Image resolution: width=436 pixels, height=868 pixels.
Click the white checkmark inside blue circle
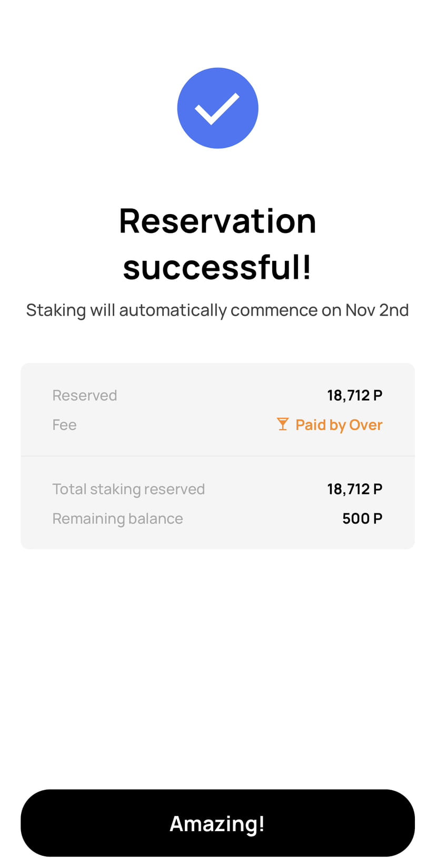(x=217, y=108)
